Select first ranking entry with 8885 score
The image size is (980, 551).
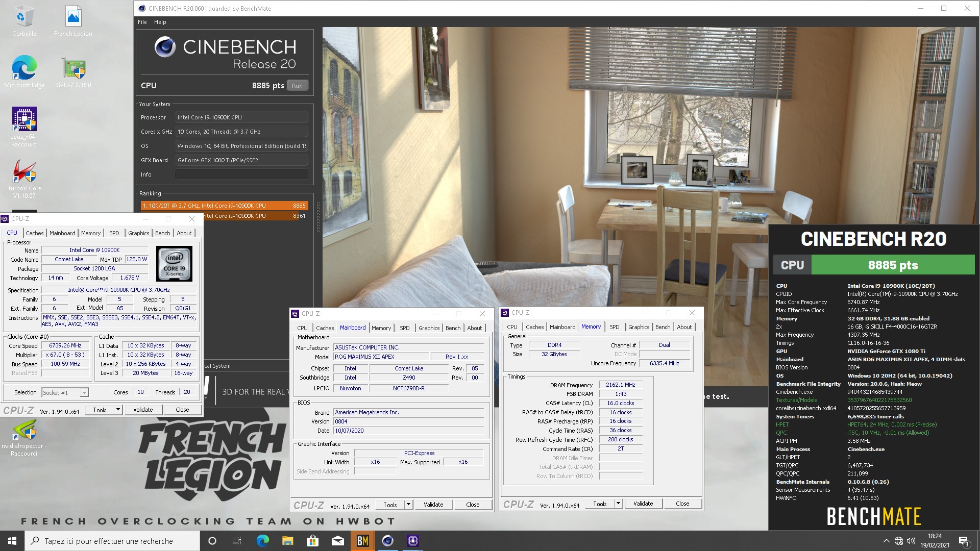coord(224,206)
